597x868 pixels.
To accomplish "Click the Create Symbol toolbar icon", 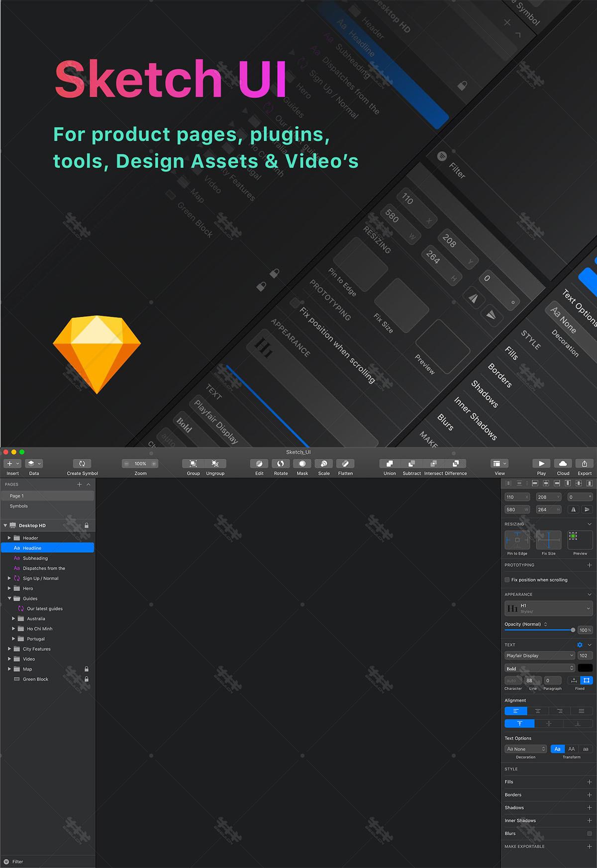I will (x=82, y=463).
